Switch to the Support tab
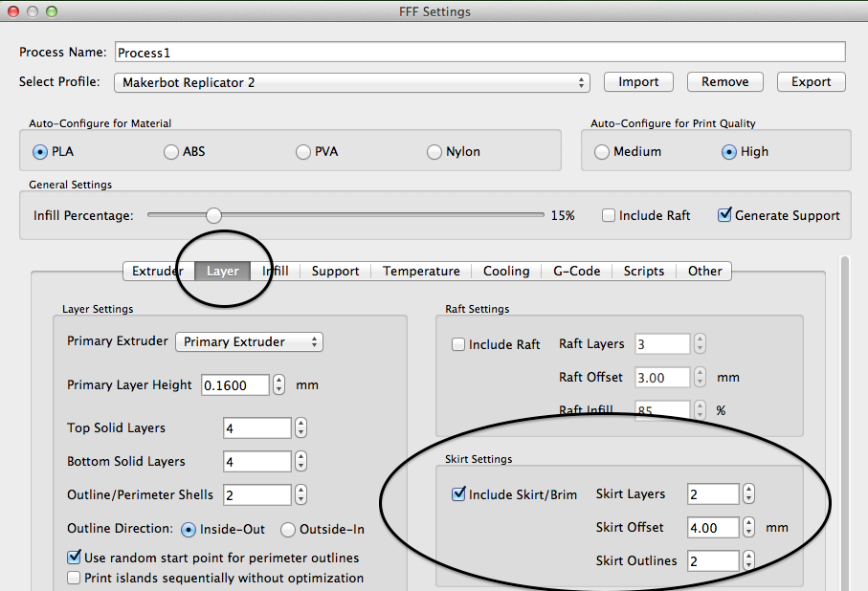 coord(335,272)
